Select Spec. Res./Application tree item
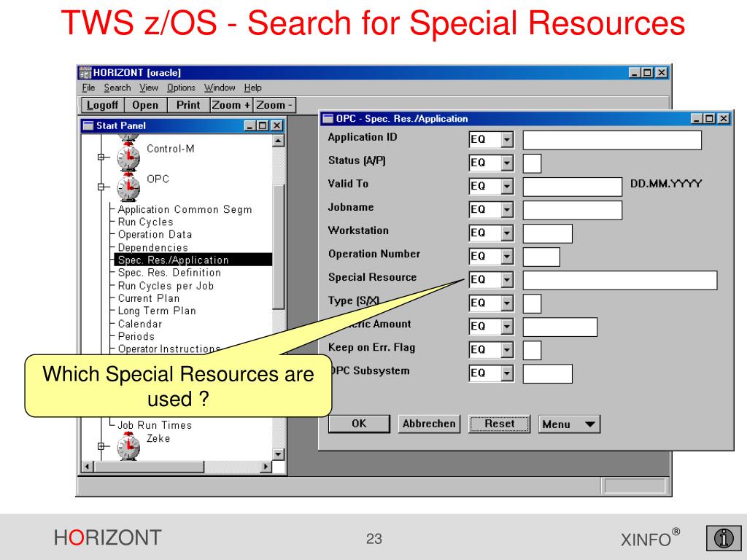The width and height of the screenshot is (747, 560). pos(193,260)
